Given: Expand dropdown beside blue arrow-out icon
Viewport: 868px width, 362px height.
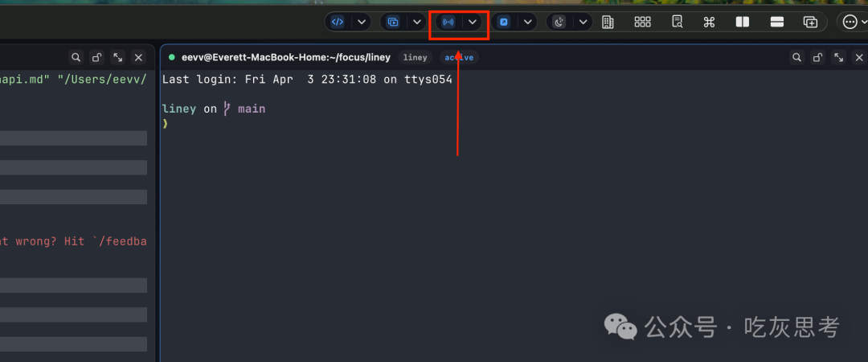Looking at the screenshot, I should click(x=527, y=23).
